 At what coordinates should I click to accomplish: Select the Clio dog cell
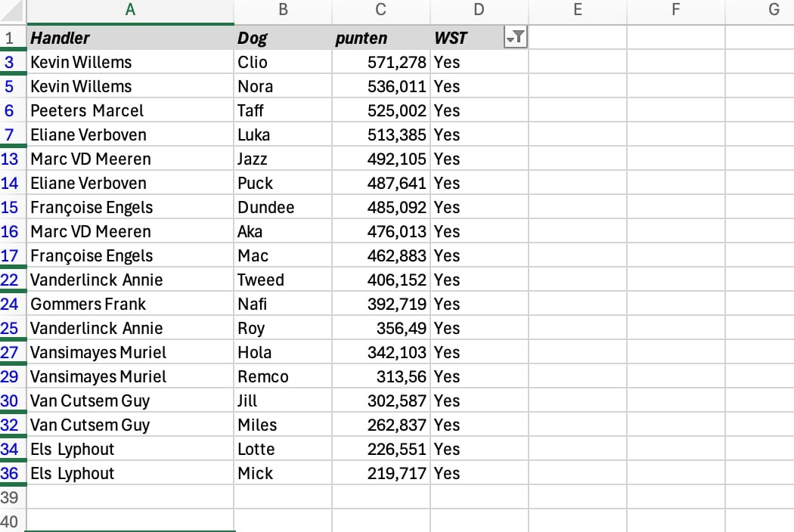tap(283, 62)
